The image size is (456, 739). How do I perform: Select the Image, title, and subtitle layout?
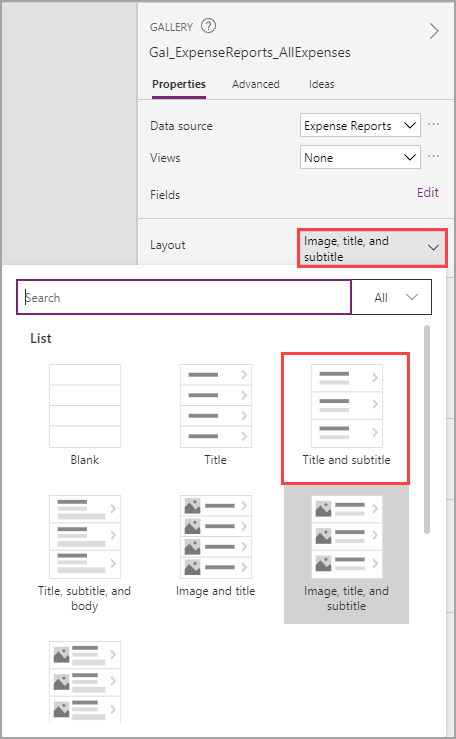[346, 554]
